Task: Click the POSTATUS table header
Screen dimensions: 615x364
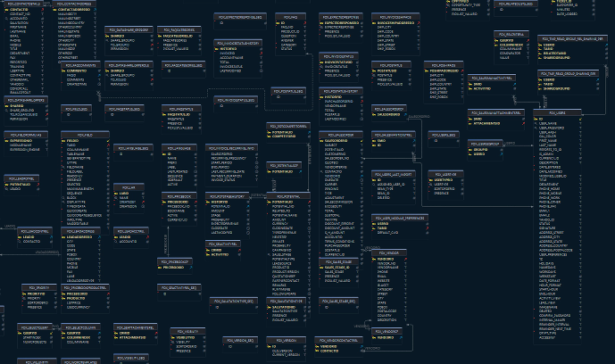Action: pos(391,65)
